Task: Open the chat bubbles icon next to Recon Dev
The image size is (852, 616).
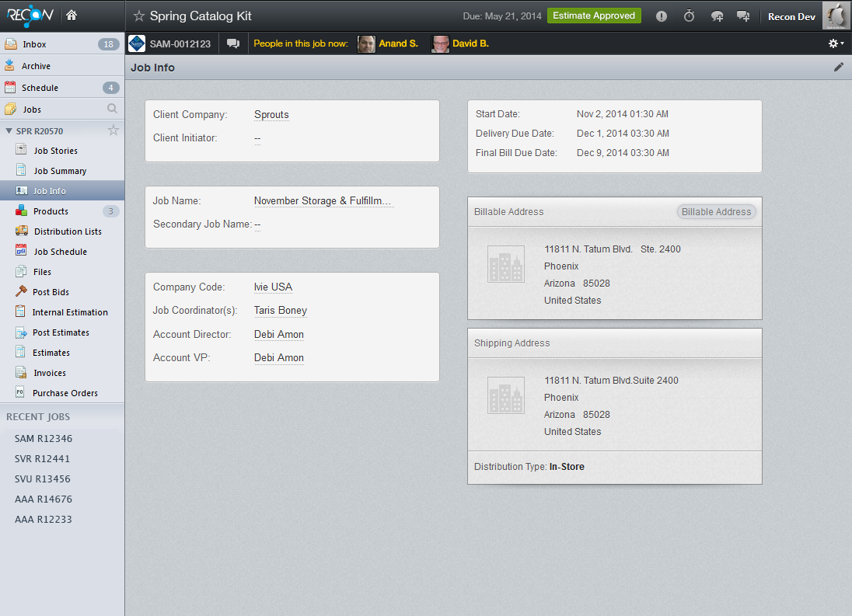Action: tap(743, 16)
